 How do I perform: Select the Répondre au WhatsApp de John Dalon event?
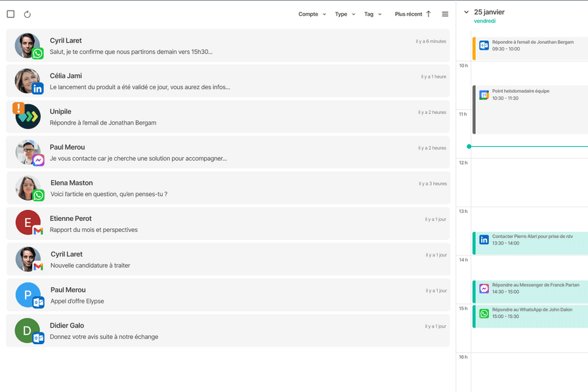532,313
